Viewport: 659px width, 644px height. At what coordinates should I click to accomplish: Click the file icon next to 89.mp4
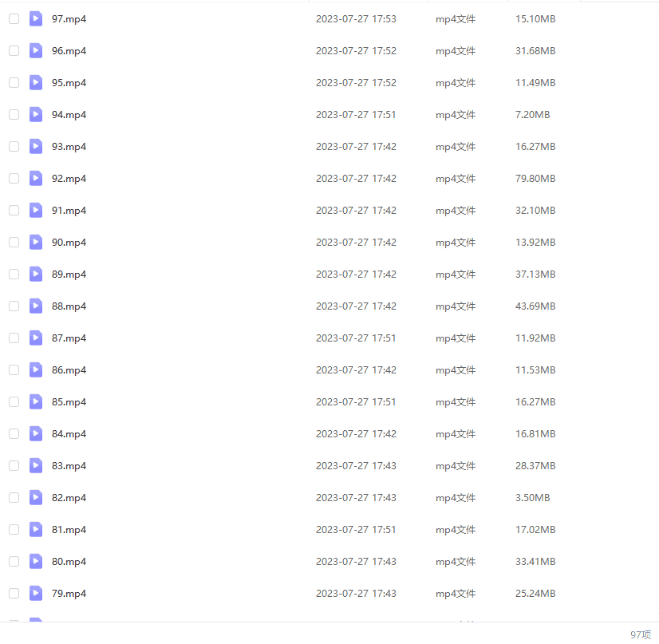coord(36,275)
